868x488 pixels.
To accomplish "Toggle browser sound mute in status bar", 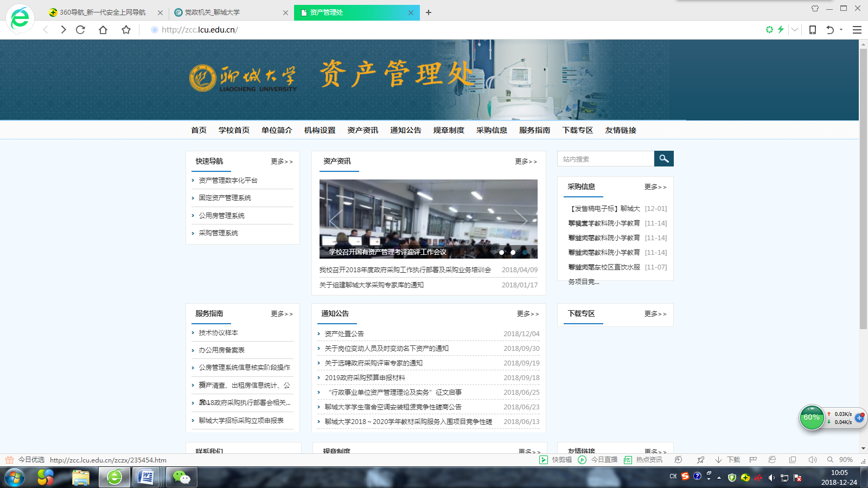I will (812, 460).
